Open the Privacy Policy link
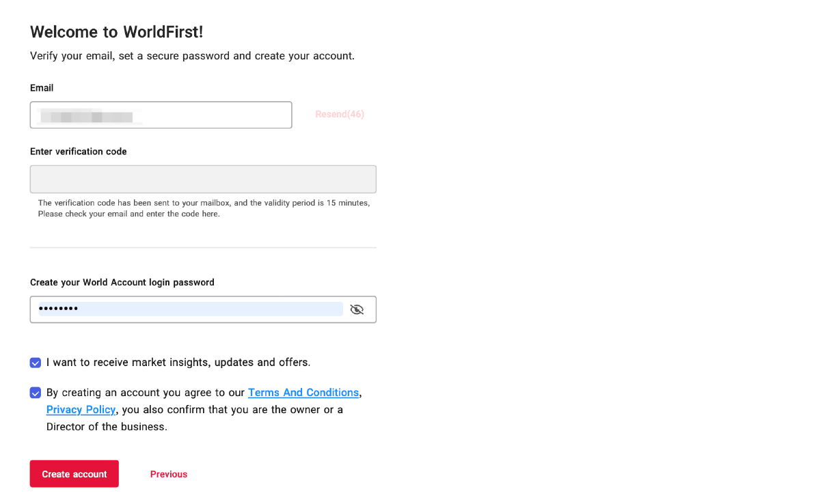Viewport: 816px width, 504px height. (x=81, y=410)
